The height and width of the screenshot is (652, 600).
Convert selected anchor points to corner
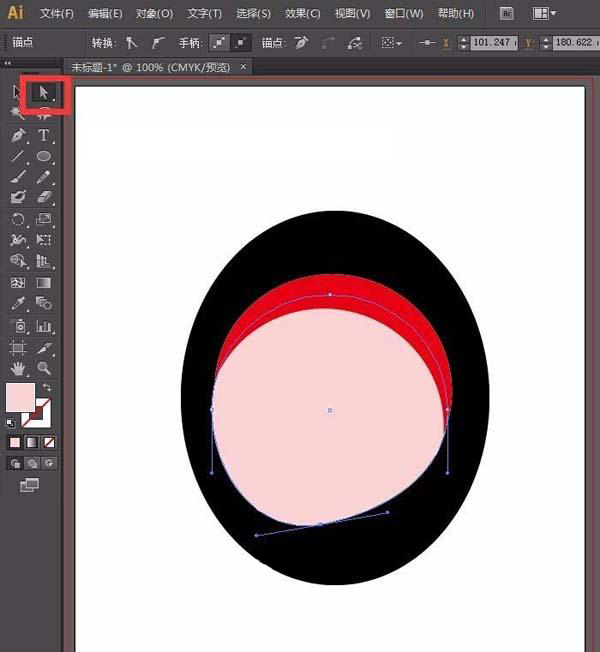click(x=131, y=44)
